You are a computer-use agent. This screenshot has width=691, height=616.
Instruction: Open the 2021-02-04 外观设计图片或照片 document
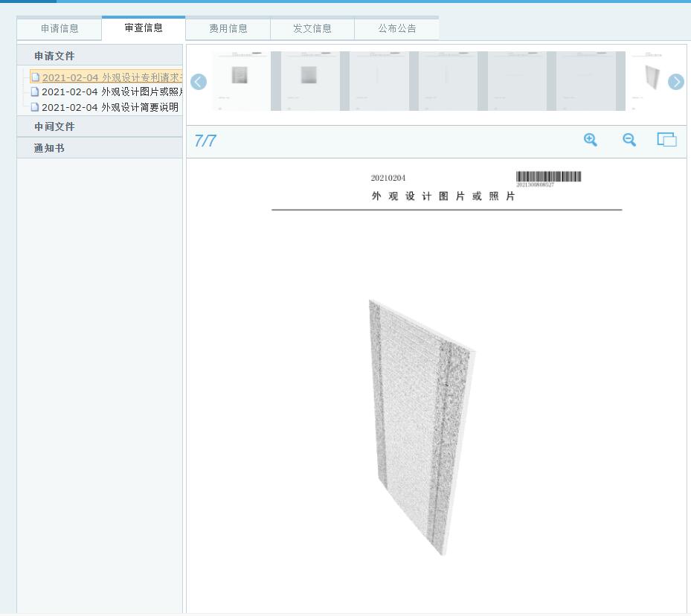point(112,92)
